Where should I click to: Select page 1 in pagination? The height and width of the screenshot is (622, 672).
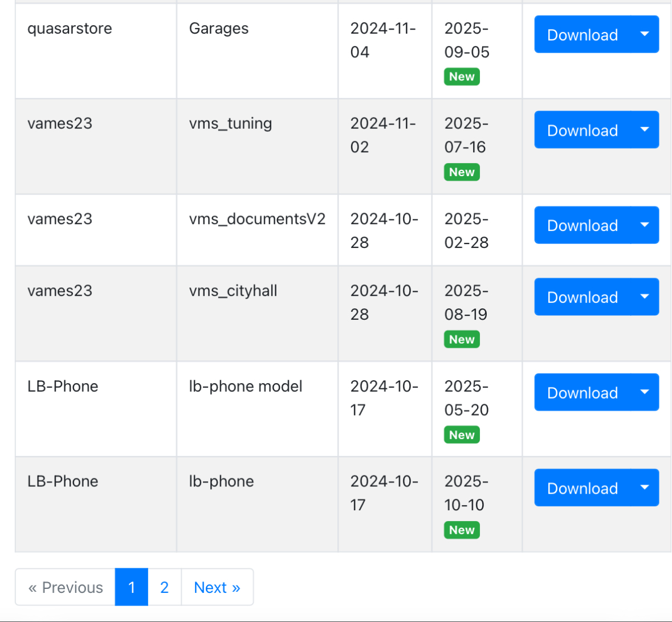click(x=132, y=587)
